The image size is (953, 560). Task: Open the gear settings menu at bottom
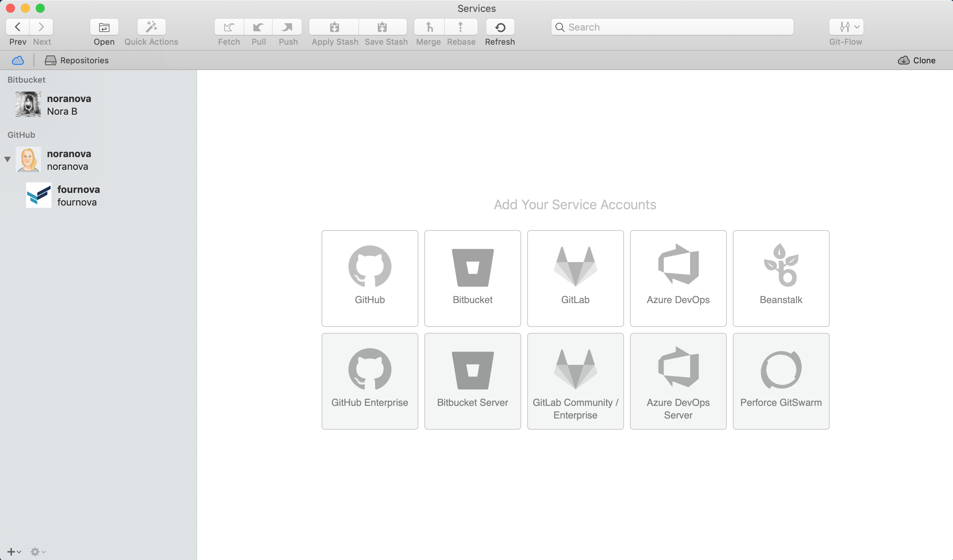click(x=37, y=551)
